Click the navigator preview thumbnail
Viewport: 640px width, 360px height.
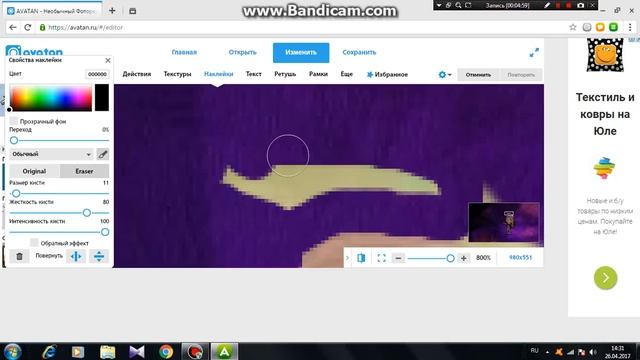pos(504,222)
